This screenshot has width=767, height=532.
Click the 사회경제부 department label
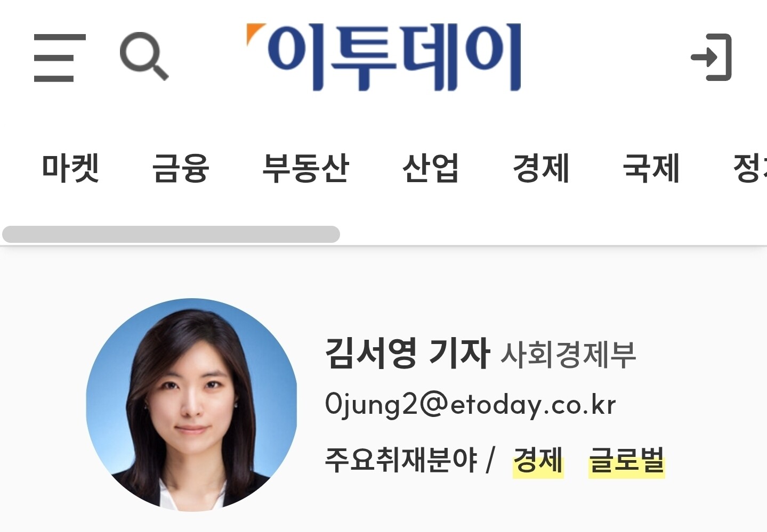pos(568,355)
